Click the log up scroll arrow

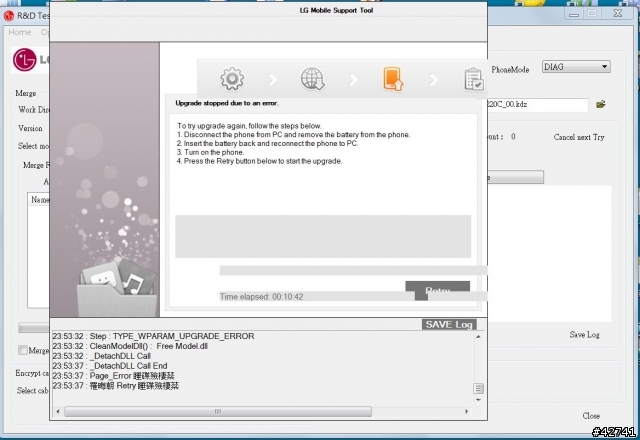pos(478,337)
